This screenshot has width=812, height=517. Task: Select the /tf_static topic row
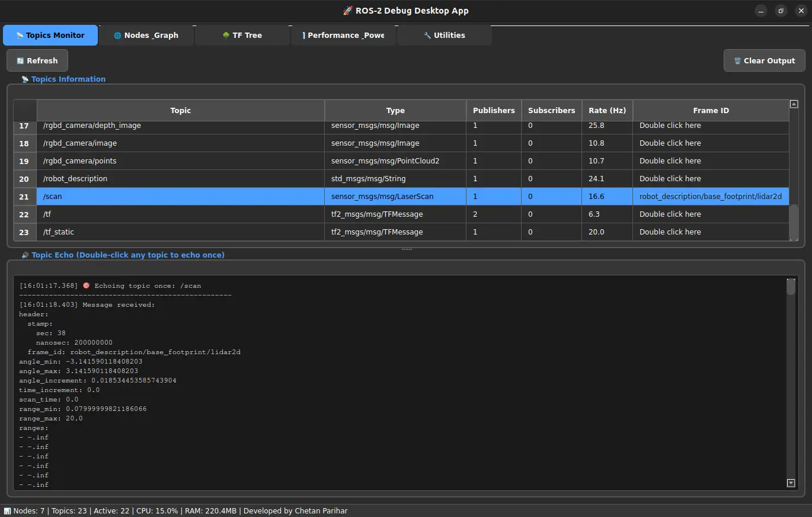tap(180, 232)
